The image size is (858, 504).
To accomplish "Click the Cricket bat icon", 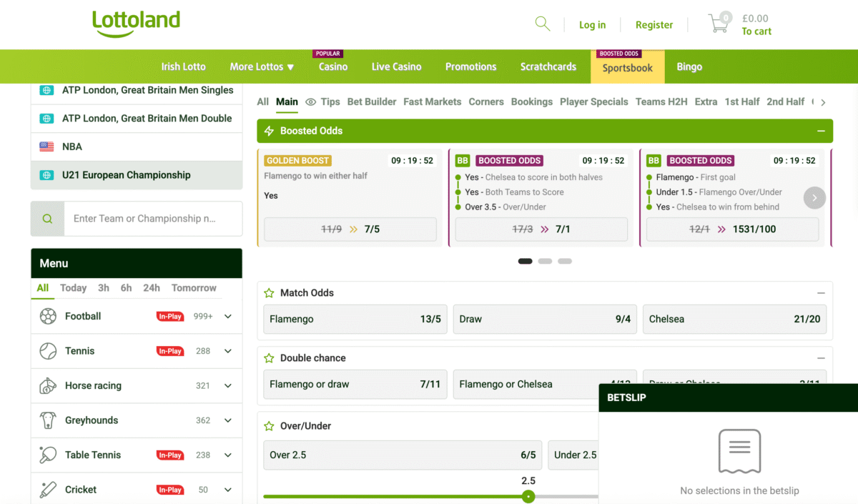I will tap(48, 490).
